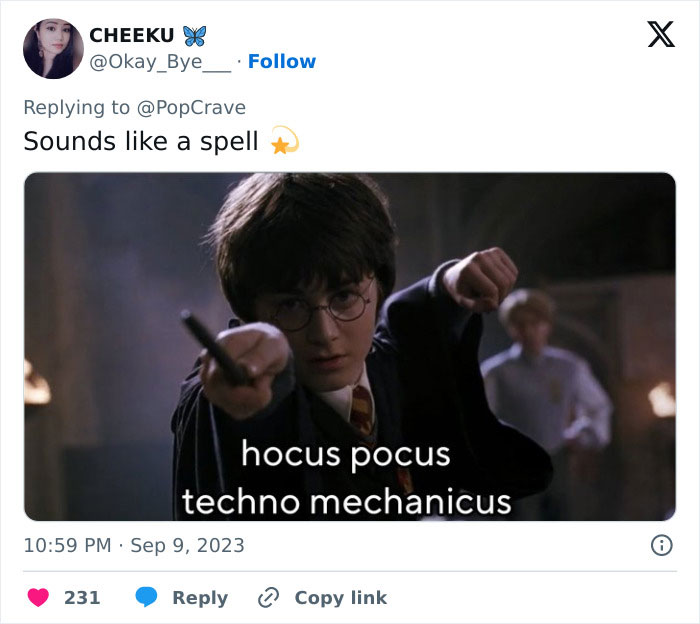
Task: Click the X logo icon
Action: pos(661,34)
